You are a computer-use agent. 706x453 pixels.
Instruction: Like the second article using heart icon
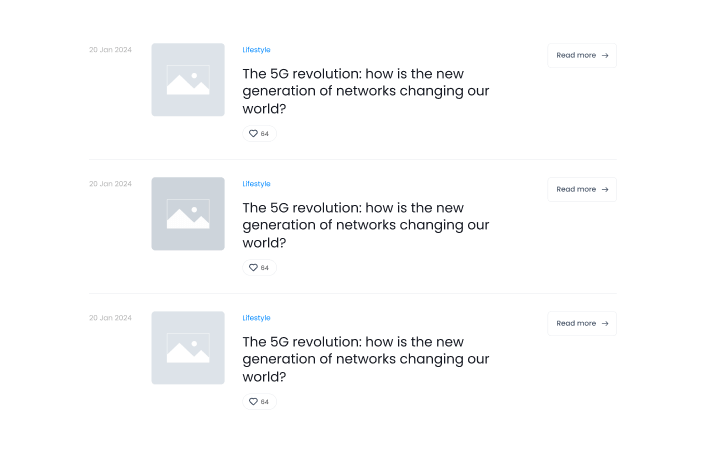point(253,267)
